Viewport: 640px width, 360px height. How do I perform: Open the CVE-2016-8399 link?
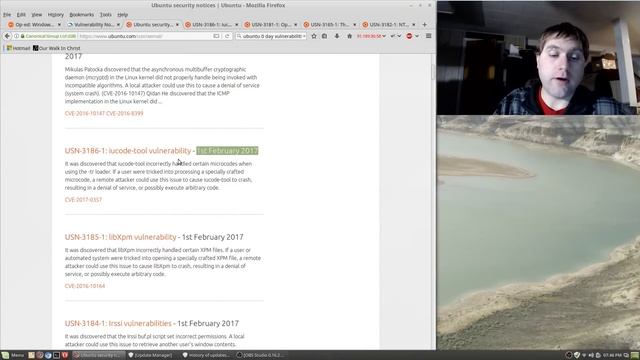125,113
